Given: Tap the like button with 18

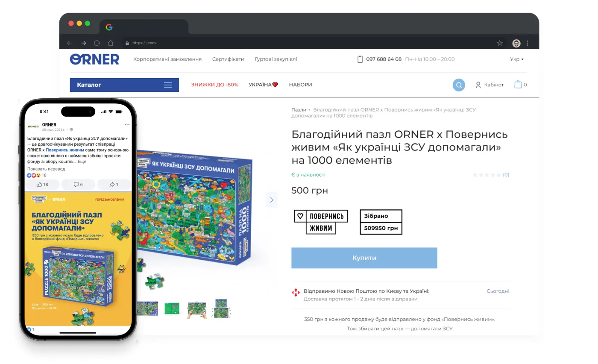Looking at the screenshot, I should (x=42, y=185).
